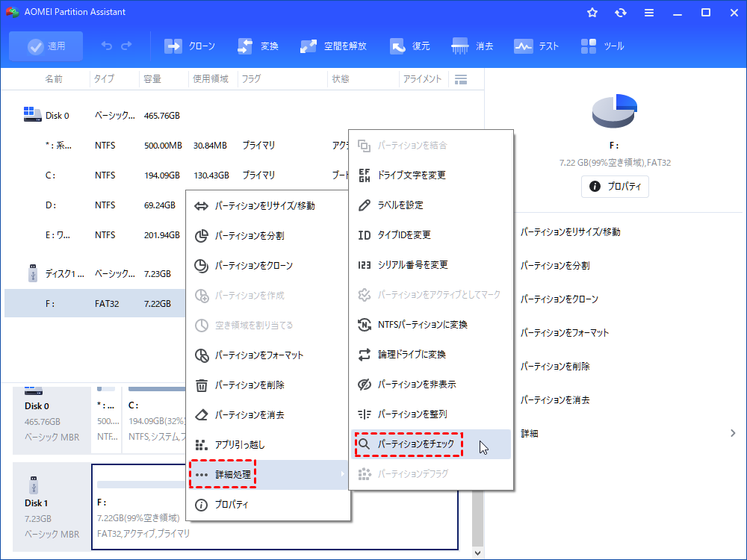
Task: Select パーティションをクローン in context menu
Action: [268, 266]
